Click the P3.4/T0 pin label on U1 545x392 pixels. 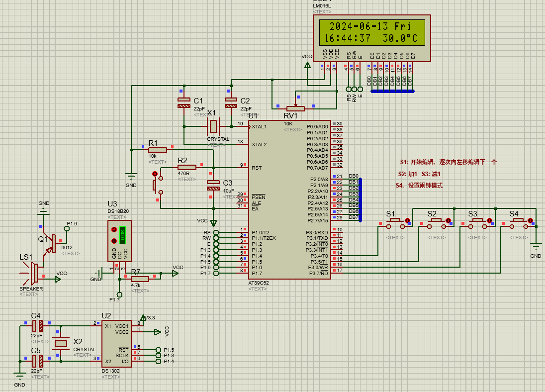(x=319, y=256)
